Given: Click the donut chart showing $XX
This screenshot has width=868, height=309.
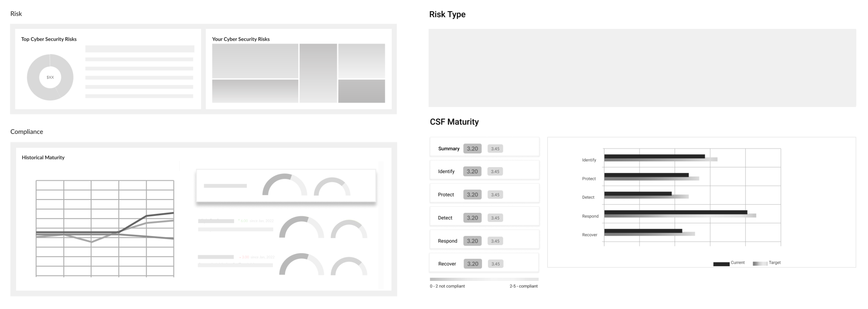Looking at the screenshot, I should (x=50, y=77).
